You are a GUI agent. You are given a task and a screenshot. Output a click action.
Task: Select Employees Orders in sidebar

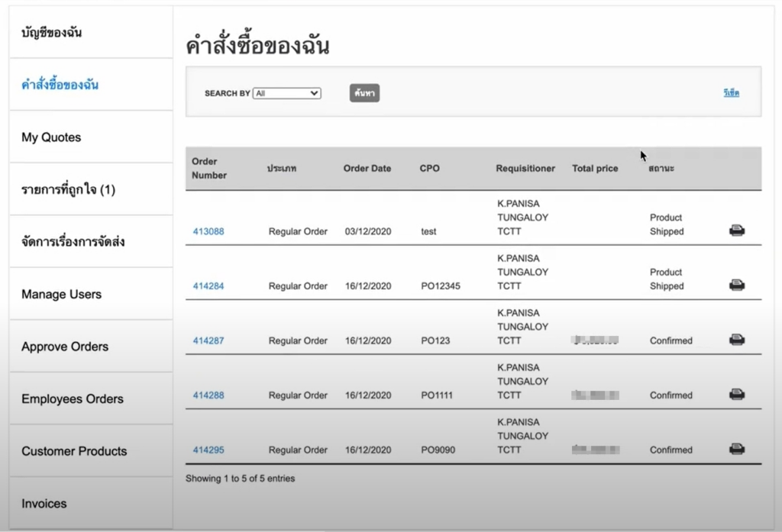73,398
